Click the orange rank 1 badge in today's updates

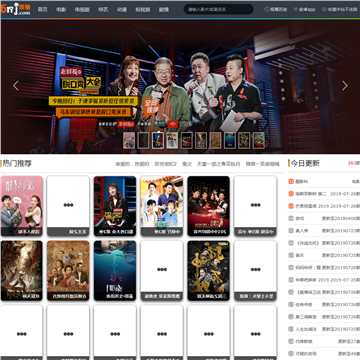point(291,181)
